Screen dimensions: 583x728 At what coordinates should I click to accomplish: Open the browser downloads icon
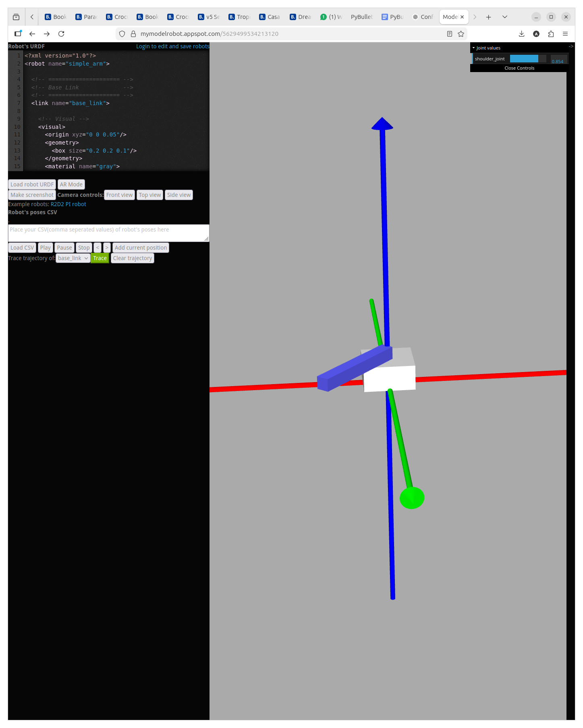(521, 34)
